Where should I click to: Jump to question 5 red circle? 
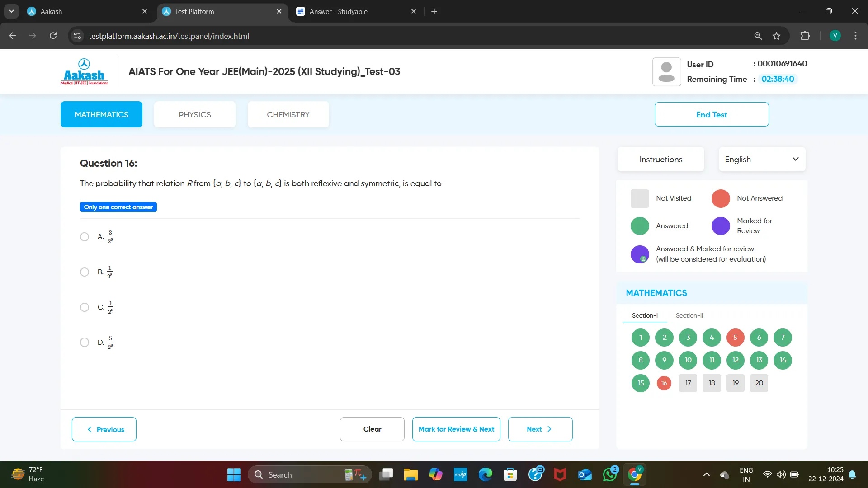735,338
